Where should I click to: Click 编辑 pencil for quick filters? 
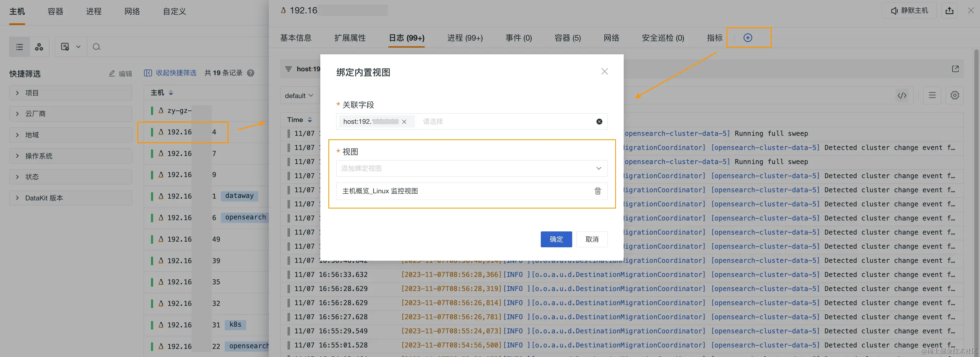(120, 73)
